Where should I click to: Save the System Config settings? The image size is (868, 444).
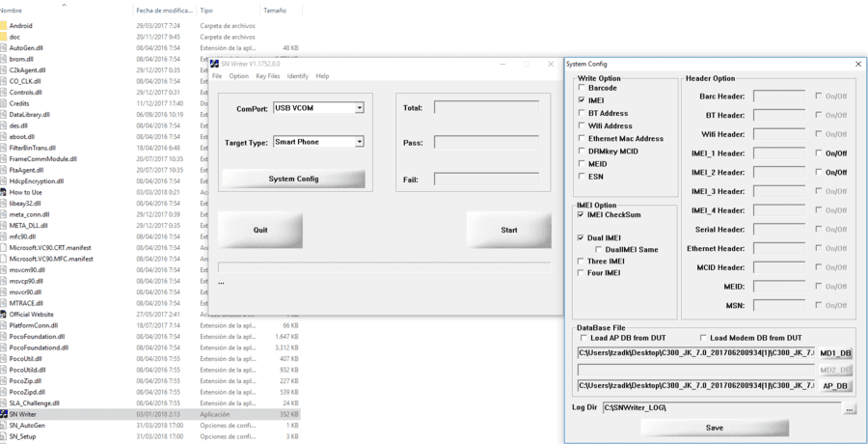click(x=715, y=428)
